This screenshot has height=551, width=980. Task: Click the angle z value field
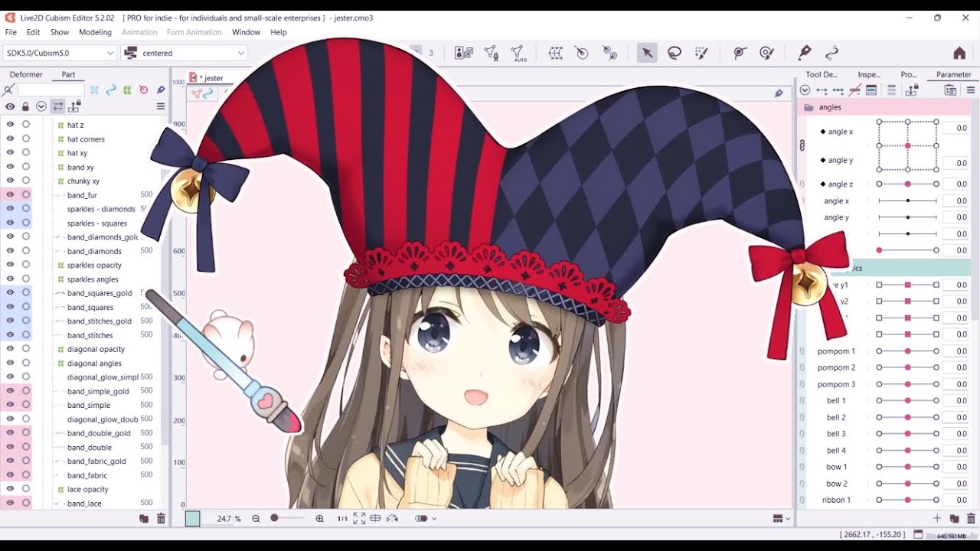point(955,184)
